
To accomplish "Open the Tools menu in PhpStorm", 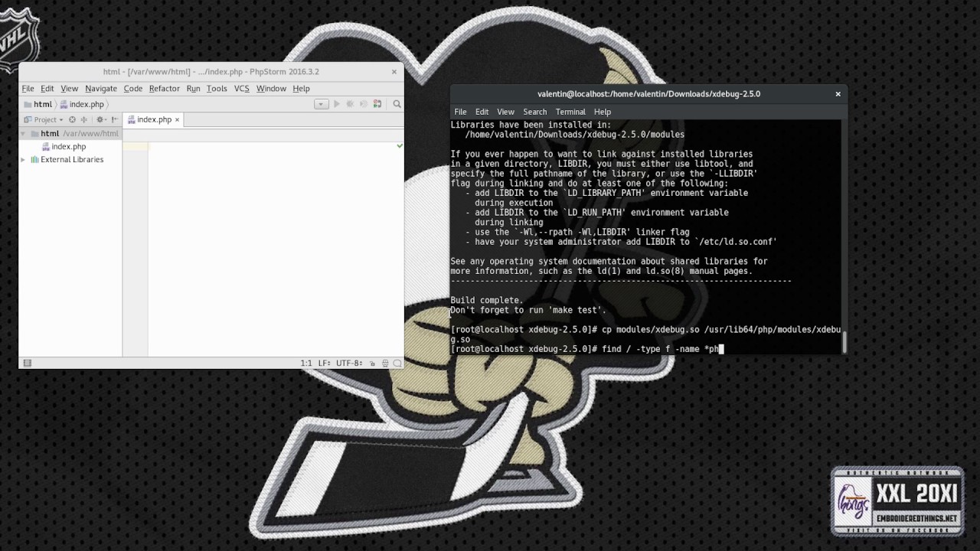I will (217, 89).
